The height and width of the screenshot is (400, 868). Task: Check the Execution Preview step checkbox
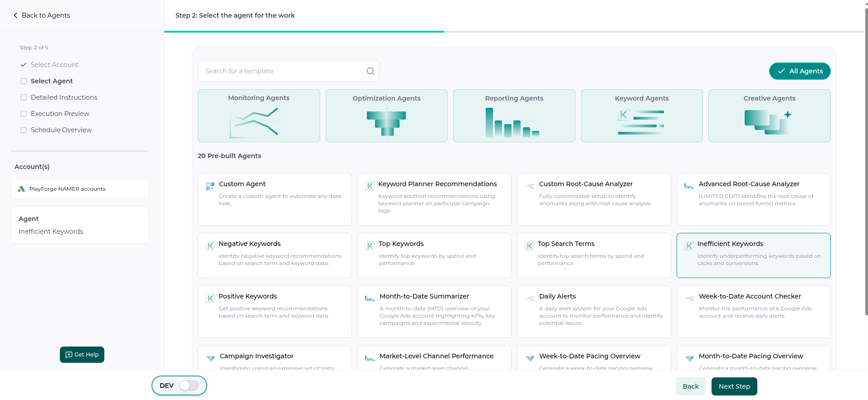click(x=24, y=114)
